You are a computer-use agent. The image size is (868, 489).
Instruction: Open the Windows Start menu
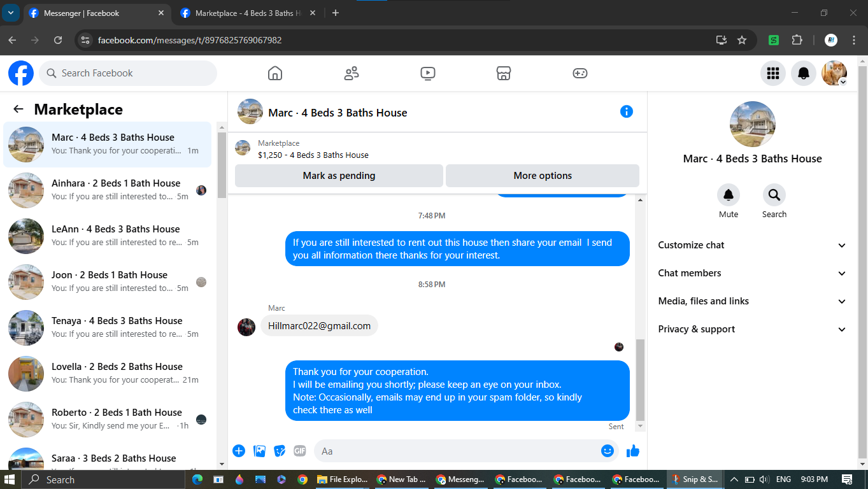(11, 479)
